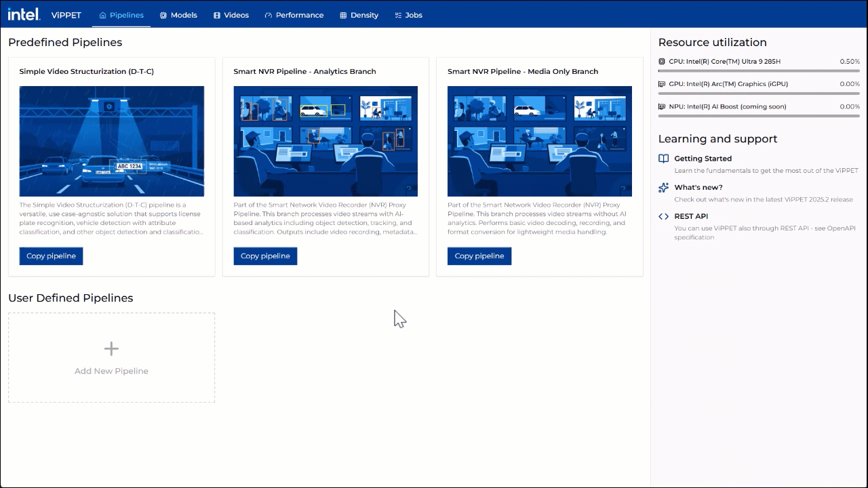The width and height of the screenshot is (868, 488).
Task: Click the Smart NVR Analytics Branch thumbnail
Action: click(325, 141)
